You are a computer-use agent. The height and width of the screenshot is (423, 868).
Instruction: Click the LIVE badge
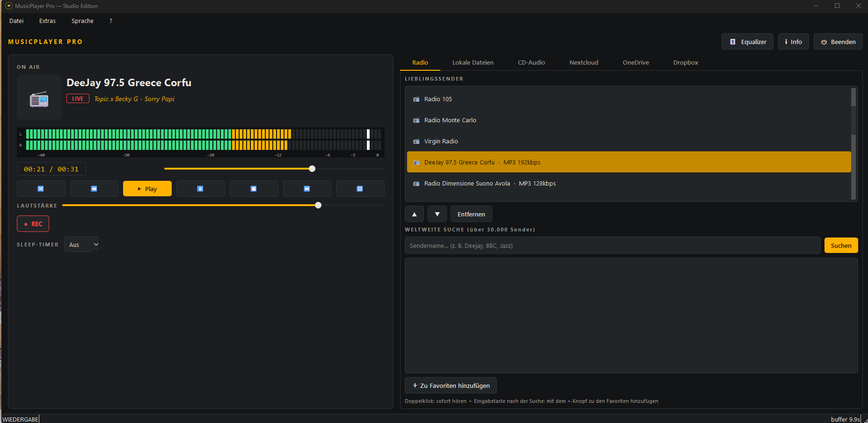[x=78, y=98]
